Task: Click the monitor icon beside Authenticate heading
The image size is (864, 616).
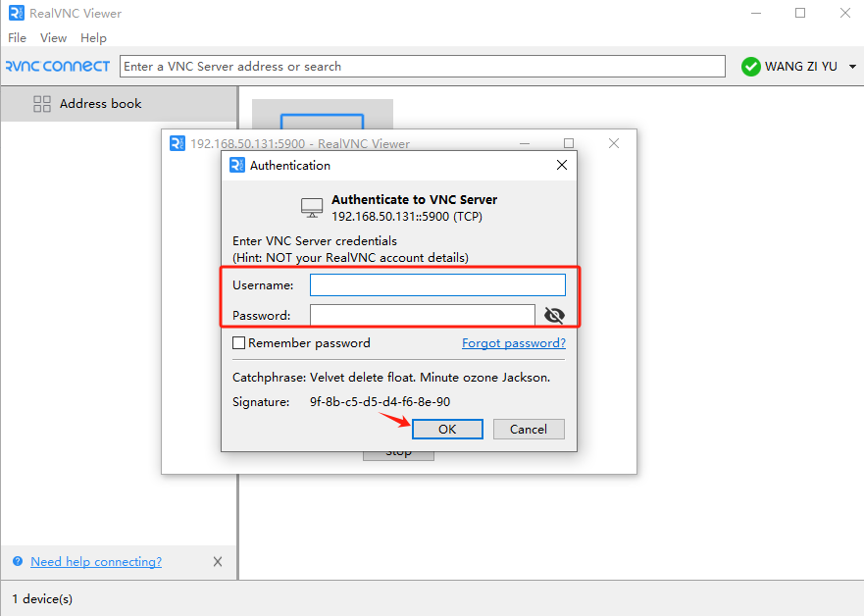Action: (x=312, y=208)
